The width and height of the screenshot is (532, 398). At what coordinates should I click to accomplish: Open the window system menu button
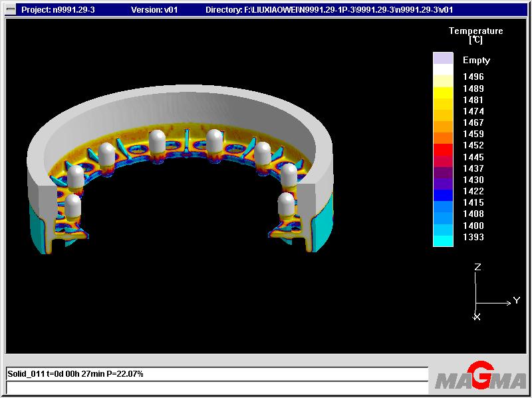click(11, 9)
